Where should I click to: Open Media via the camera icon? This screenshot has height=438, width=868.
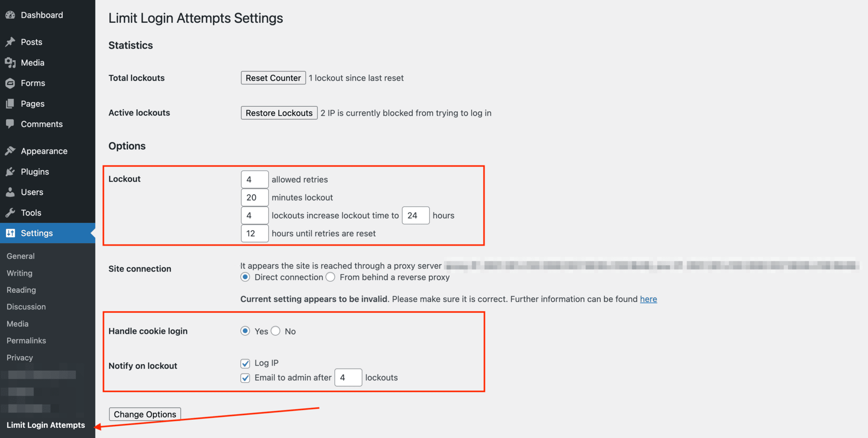[x=10, y=62]
